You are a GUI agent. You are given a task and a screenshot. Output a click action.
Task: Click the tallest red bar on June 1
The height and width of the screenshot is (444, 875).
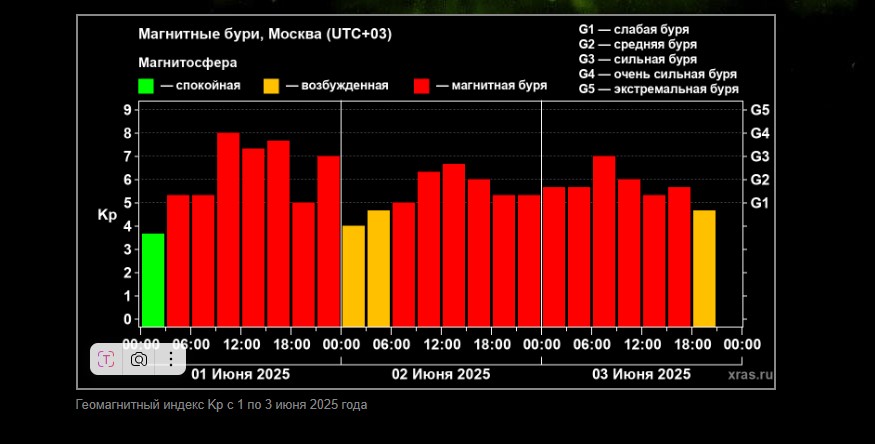pos(228,230)
